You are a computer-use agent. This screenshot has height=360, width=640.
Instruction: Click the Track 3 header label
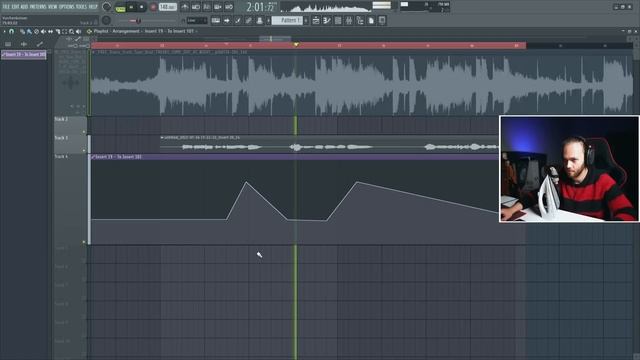point(61,138)
